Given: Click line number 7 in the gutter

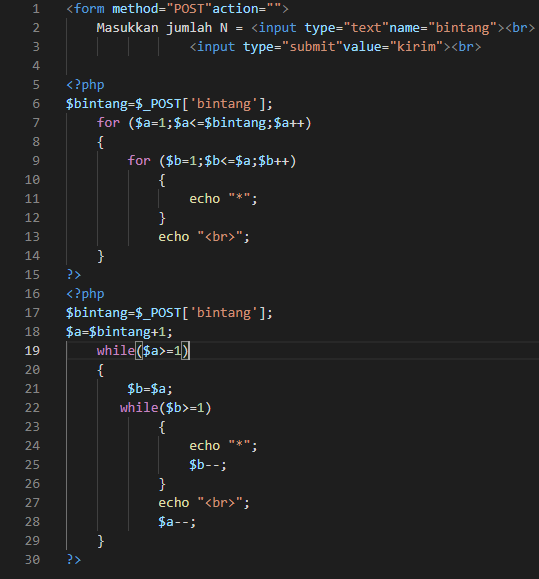Looking at the screenshot, I should tap(36, 123).
